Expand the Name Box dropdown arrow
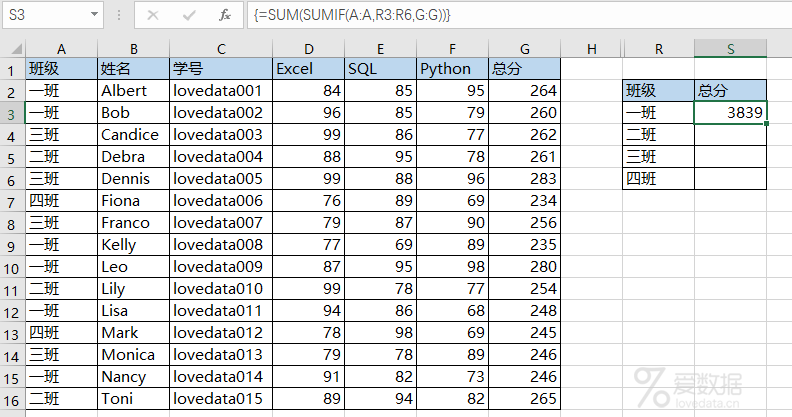The width and height of the screenshot is (792, 417). pyautogui.click(x=94, y=15)
